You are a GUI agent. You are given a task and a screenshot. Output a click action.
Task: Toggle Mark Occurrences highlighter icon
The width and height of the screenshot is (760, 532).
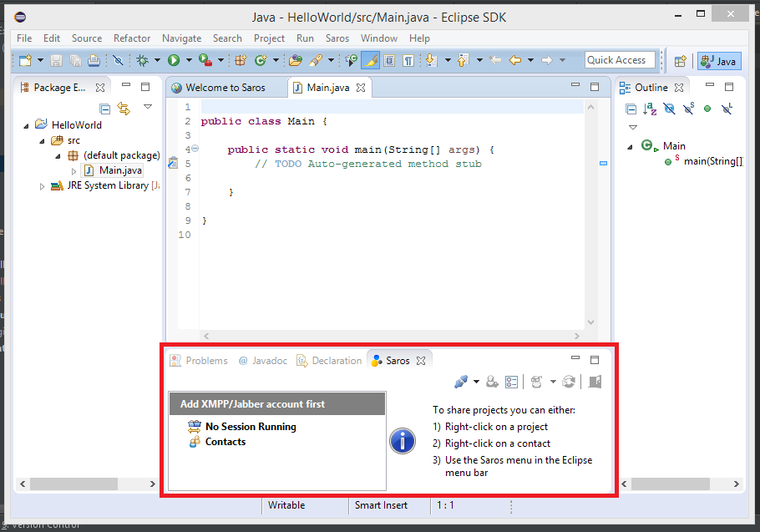pyautogui.click(x=370, y=61)
